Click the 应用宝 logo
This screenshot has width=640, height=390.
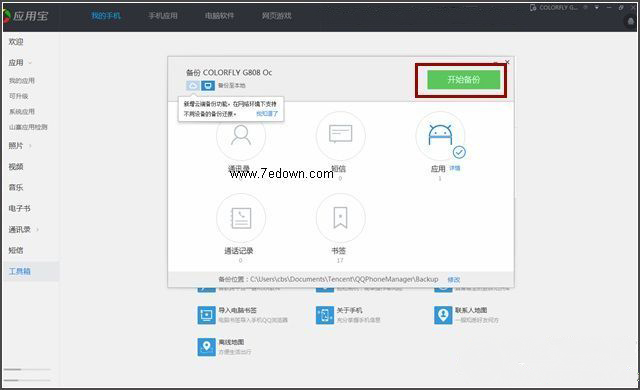pos(25,16)
